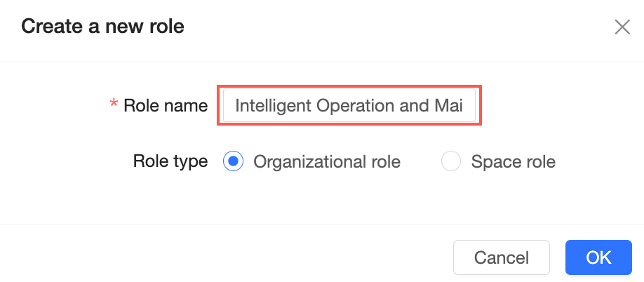Switch role type to Space role

[x=450, y=162]
